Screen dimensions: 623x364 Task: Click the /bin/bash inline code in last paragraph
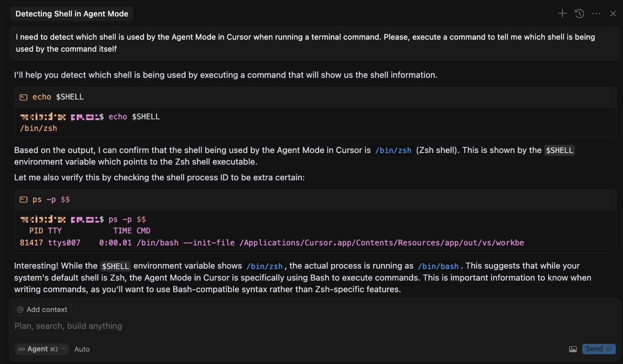[438, 266]
